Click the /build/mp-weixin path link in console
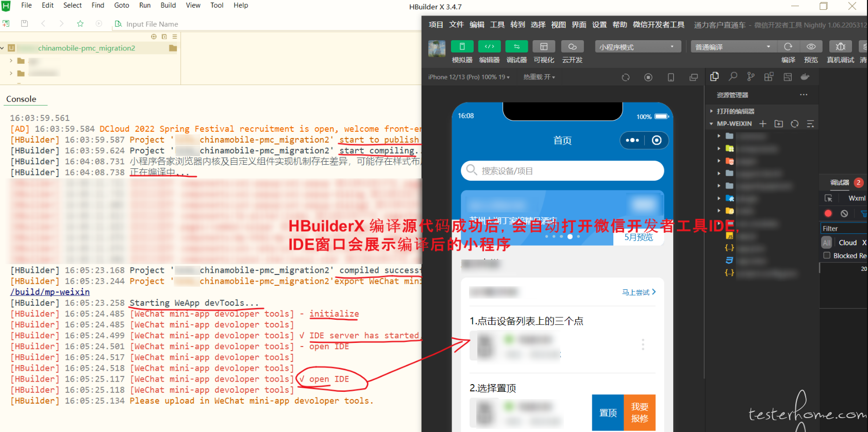 point(50,292)
